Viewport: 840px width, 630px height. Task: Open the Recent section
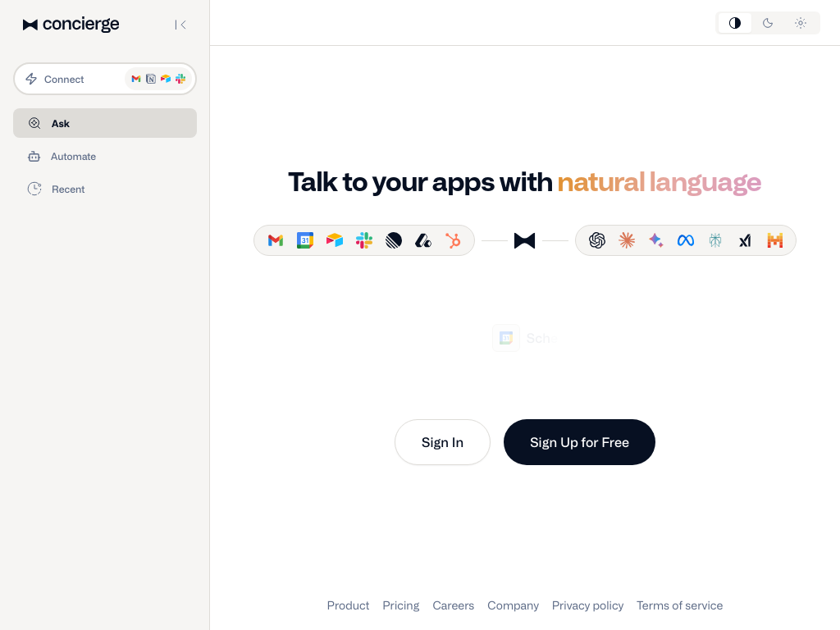click(105, 189)
